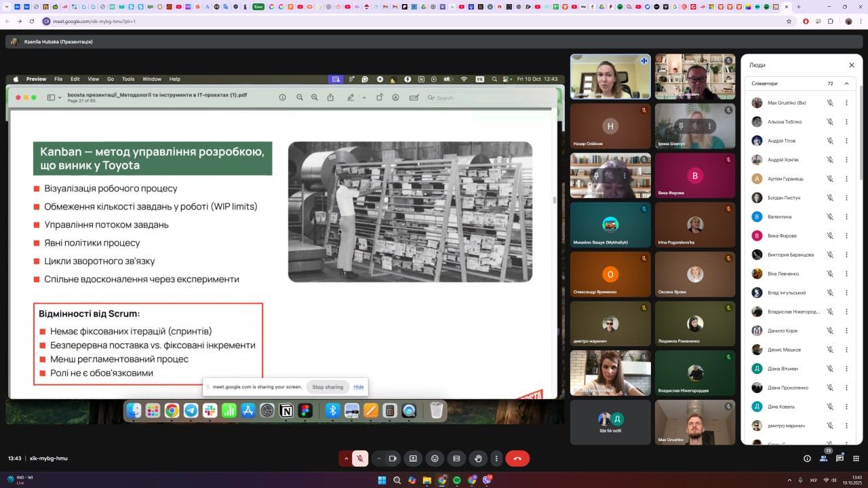Open a new Chrome tab
Viewport: 868px width, 488px height.
[x=798, y=7]
